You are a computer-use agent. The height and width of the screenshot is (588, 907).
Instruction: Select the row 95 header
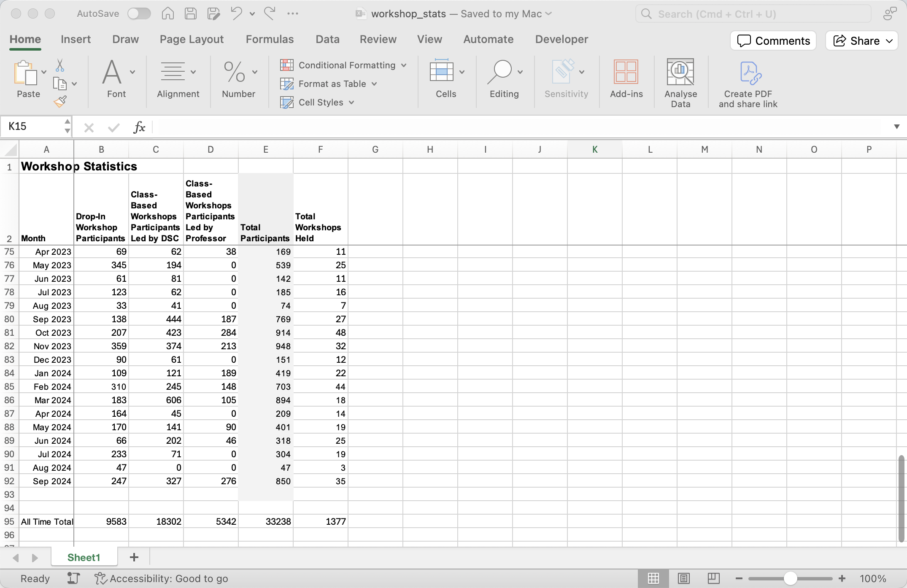(9, 521)
